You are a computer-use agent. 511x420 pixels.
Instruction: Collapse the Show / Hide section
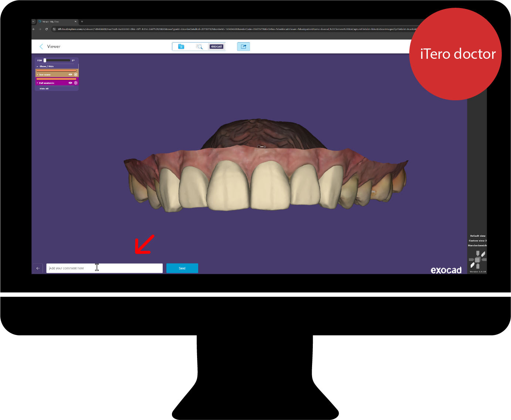pyautogui.click(x=37, y=67)
